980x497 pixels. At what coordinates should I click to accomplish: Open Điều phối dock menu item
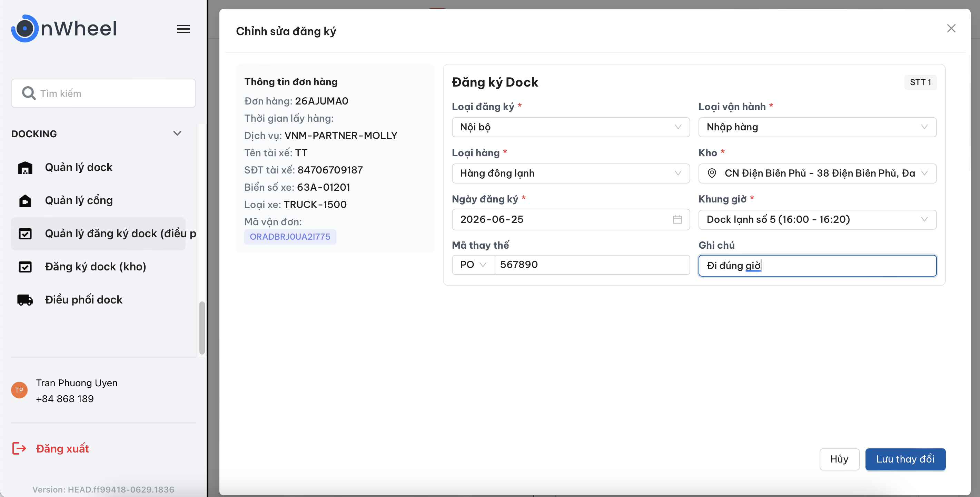coord(98,300)
